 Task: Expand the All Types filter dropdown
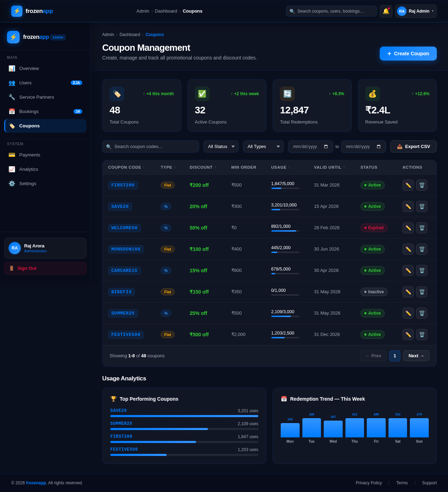click(x=263, y=147)
